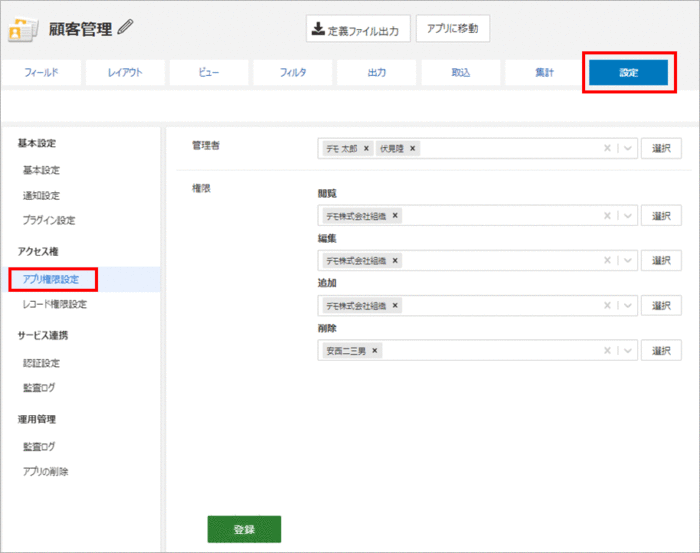Open プラグイン設定 in the sidebar
Viewport: 700px width, 553px height.
coord(49,220)
